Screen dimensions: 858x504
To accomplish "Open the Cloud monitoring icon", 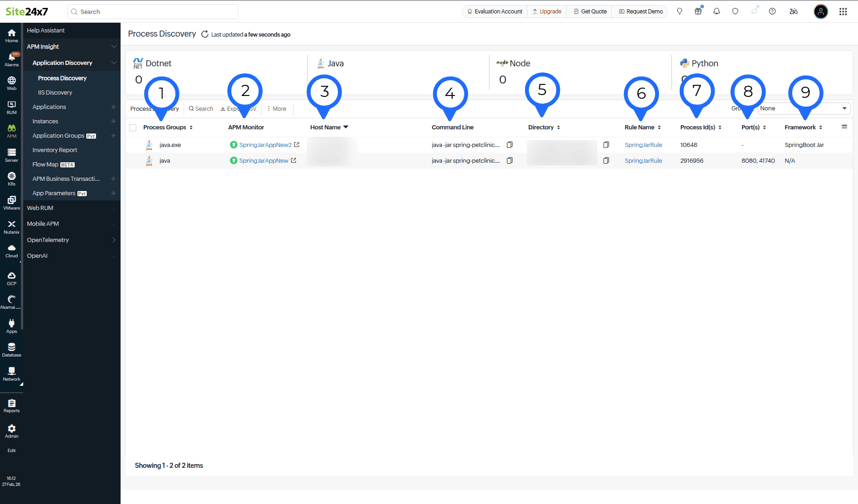I will [x=12, y=251].
